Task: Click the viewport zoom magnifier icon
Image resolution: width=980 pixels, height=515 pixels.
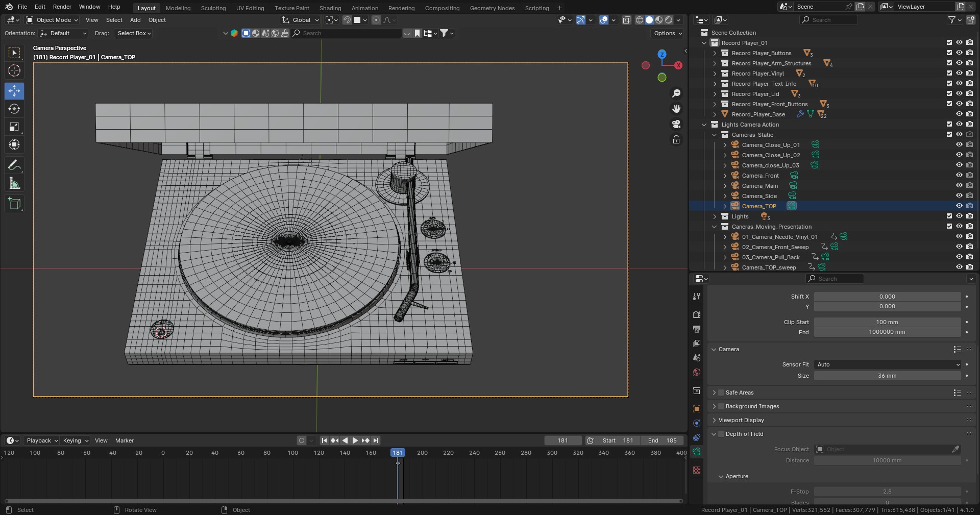Action: coord(676,93)
